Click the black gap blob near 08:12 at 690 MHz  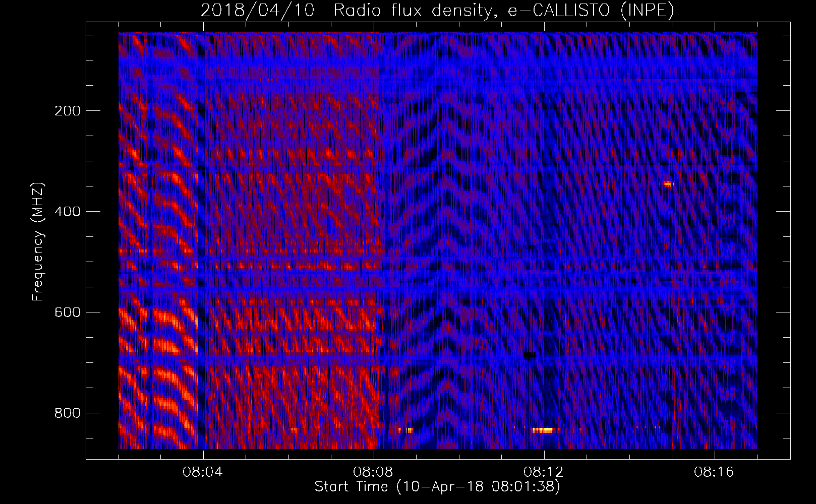(530, 355)
